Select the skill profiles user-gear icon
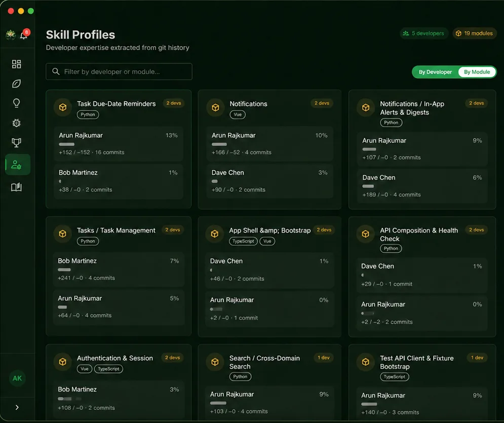The image size is (504, 423). [16, 165]
